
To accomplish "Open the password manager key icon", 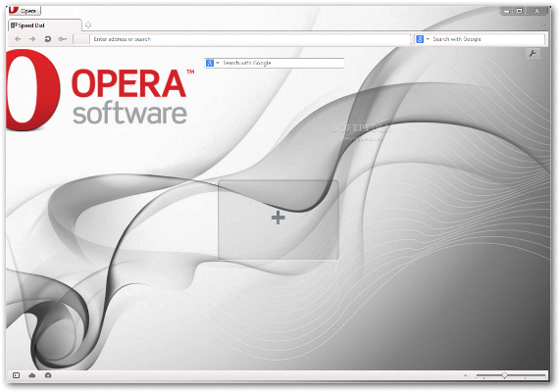I will click(63, 39).
